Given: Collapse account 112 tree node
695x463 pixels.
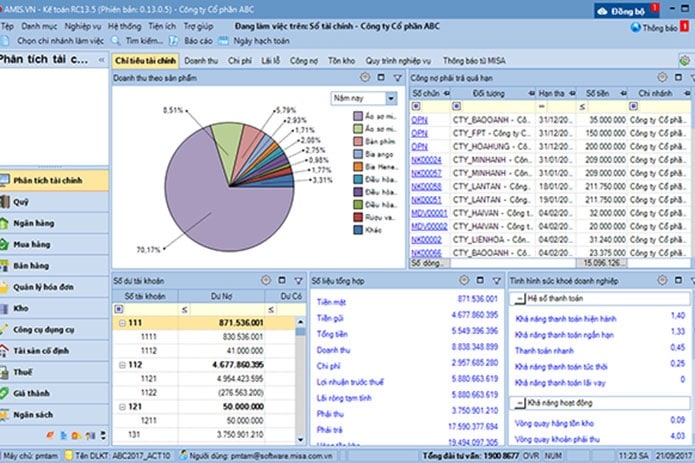Looking at the screenshot, I should click(x=122, y=365).
